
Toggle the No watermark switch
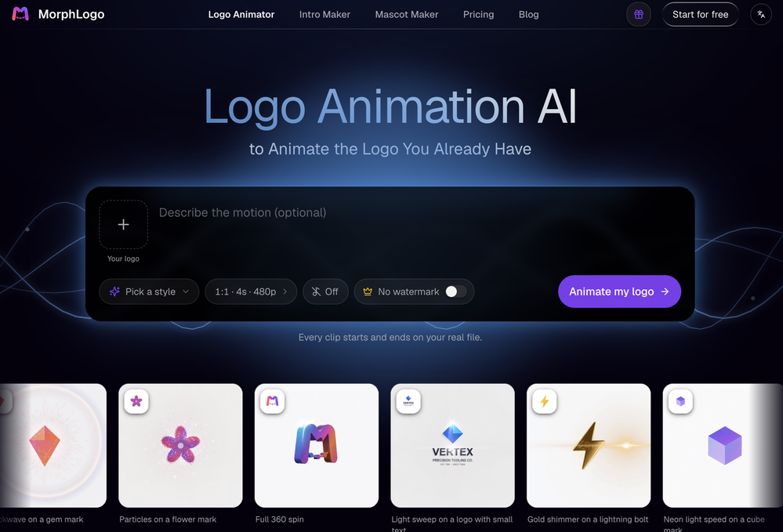point(455,291)
